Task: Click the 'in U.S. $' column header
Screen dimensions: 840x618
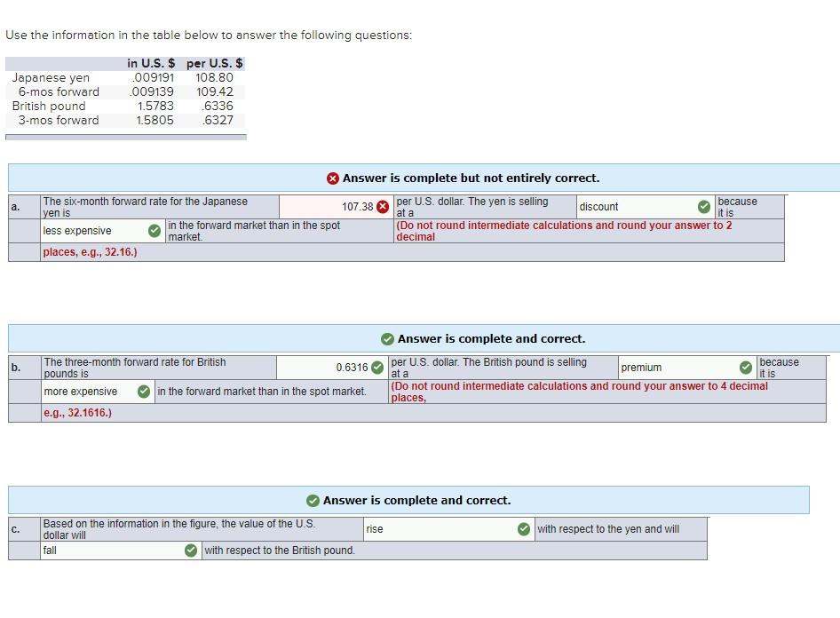Action: tap(151, 63)
